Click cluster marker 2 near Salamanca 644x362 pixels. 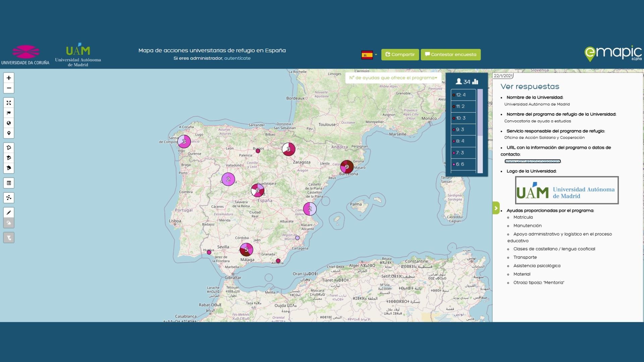(228, 179)
